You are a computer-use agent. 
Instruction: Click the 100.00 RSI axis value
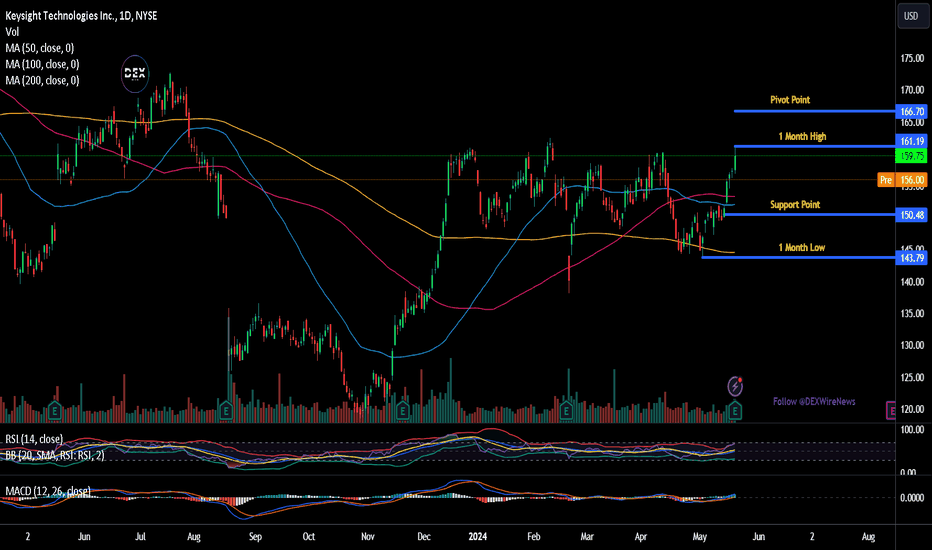point(912,429)
